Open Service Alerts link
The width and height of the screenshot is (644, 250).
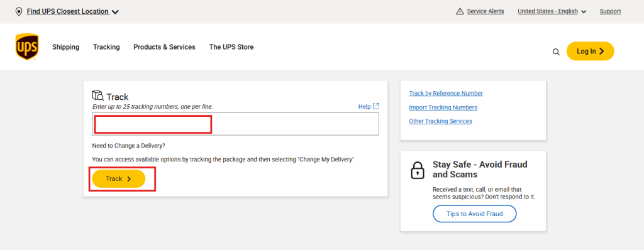coord(486,11)
